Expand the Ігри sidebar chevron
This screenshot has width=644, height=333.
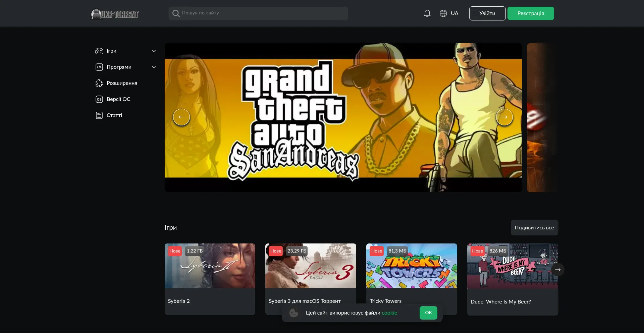[x=154, y=51]
